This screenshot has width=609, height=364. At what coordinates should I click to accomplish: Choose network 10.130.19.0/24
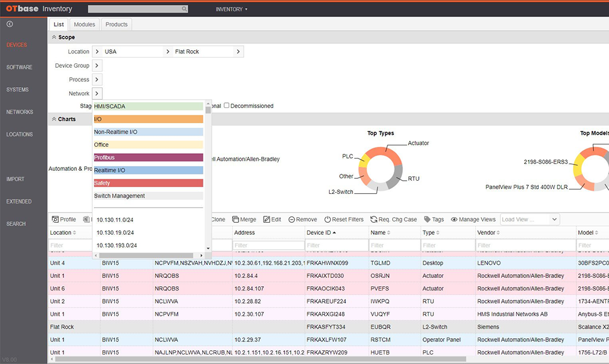coord(116,233)
